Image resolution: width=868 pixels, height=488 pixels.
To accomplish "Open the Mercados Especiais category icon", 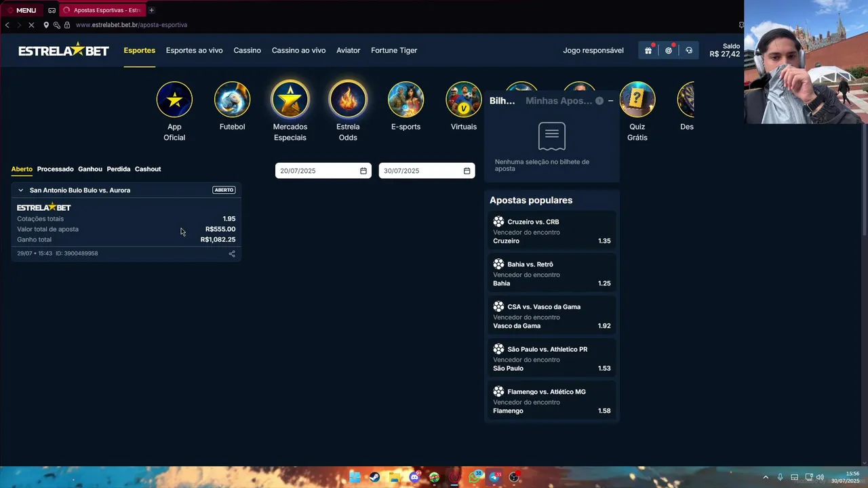I will coord(290,99).
